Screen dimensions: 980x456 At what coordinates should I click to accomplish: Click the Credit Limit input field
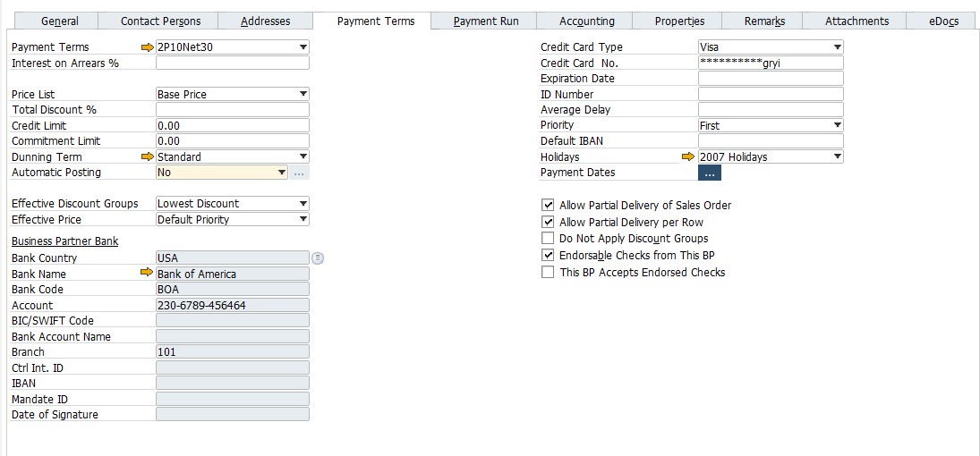tap(232, 125)
